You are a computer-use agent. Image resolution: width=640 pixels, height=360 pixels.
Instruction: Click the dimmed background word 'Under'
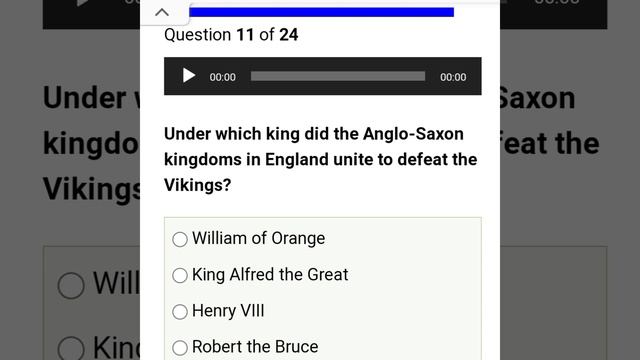(84, 98)
